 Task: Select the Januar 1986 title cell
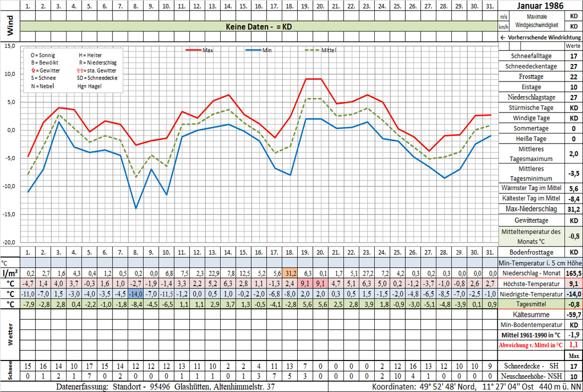click(540, 6)
